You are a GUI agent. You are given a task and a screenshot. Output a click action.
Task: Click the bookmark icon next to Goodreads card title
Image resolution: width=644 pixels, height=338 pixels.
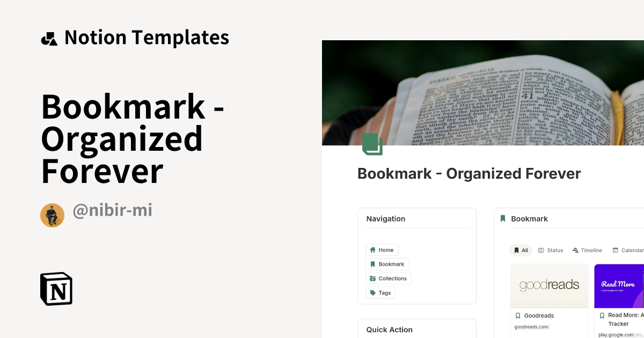tap(518, 315)
